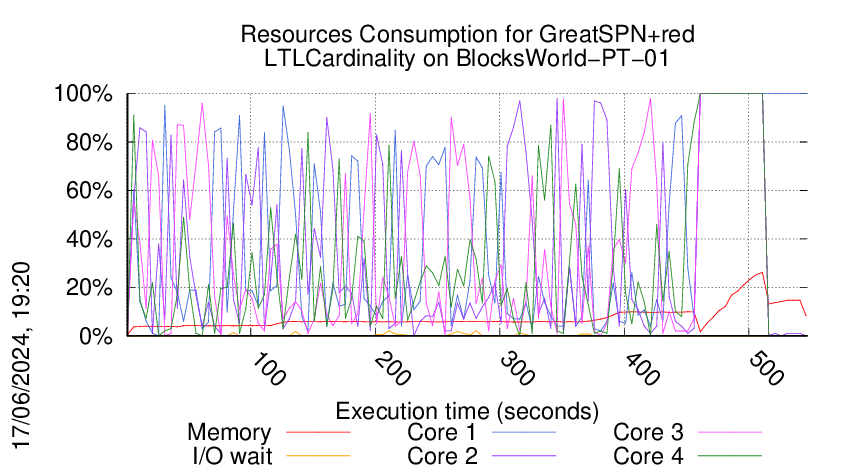This screenshot has width=850, height=475.
Task: Click the 20% y-axis label
Action: pos(89,287)
